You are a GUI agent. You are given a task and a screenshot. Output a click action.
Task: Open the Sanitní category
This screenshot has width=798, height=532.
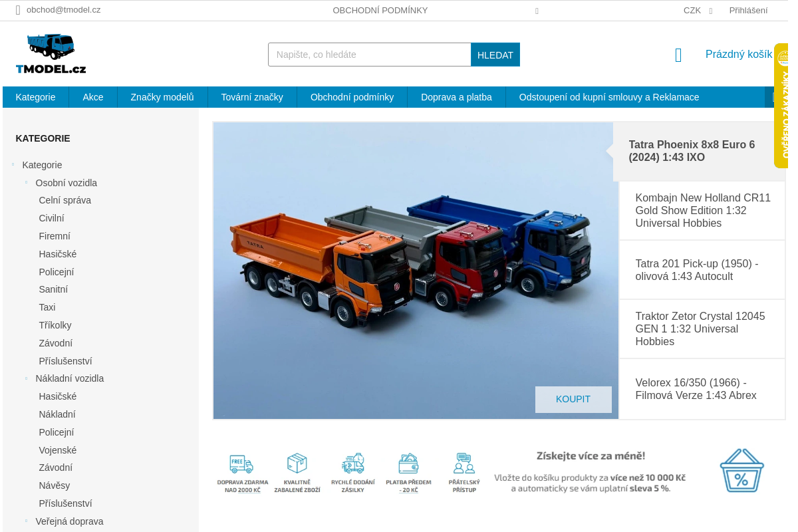pos(53,289)
